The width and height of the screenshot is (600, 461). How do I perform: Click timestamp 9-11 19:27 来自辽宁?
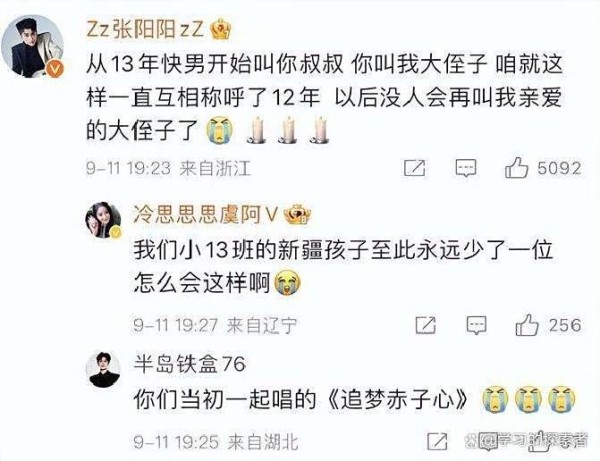[215, 326]
